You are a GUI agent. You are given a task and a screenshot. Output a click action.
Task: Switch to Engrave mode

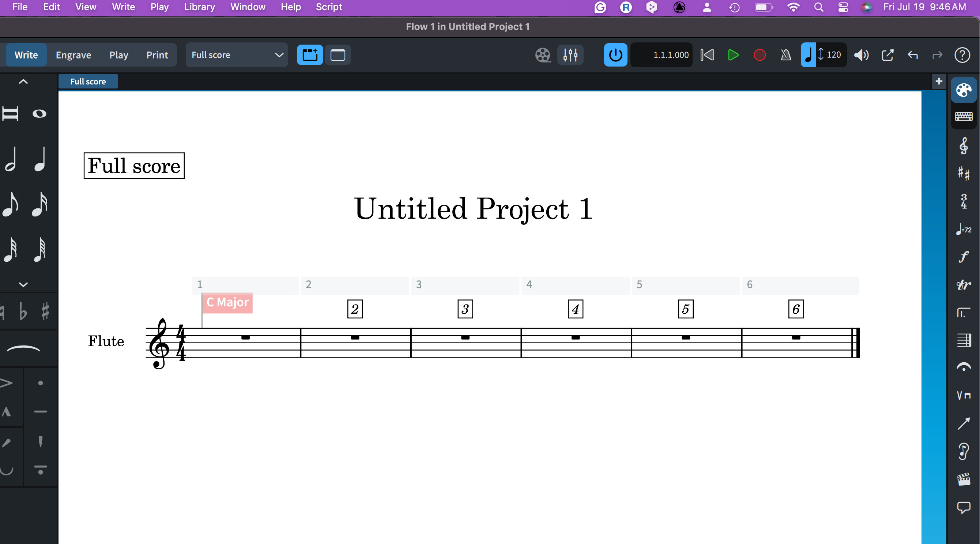pyautogui.click(x=73, y=55)
